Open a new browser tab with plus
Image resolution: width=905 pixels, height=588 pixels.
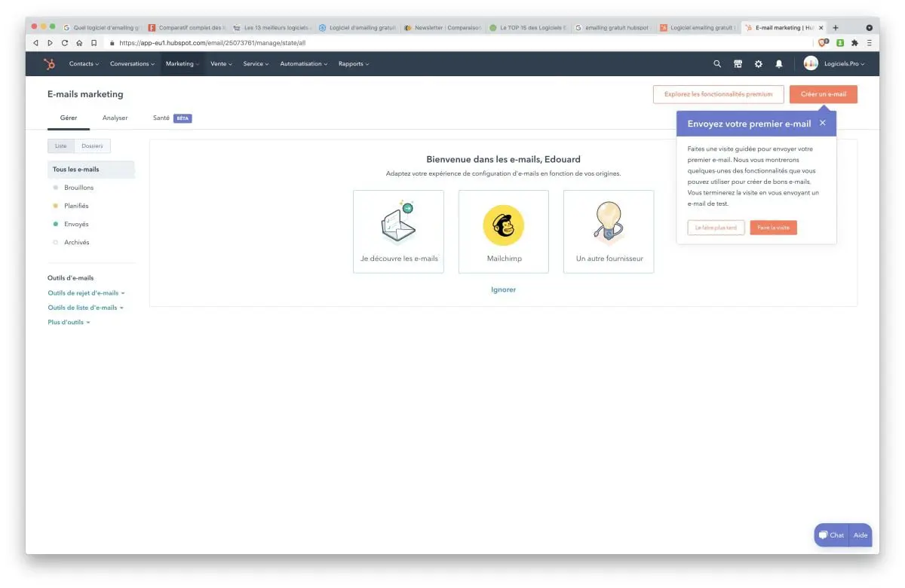tap(836, 27)
